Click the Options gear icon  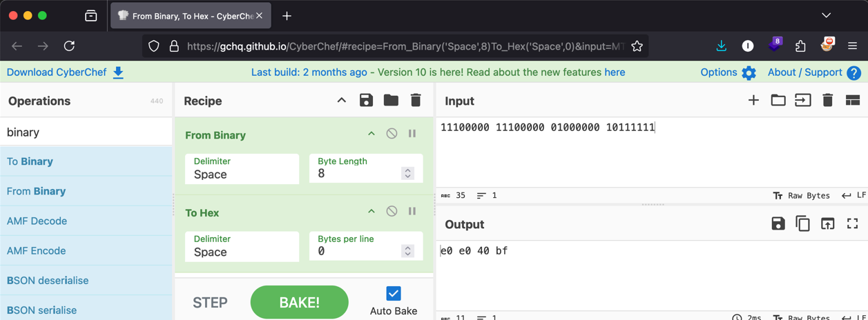tap(749, 72)
